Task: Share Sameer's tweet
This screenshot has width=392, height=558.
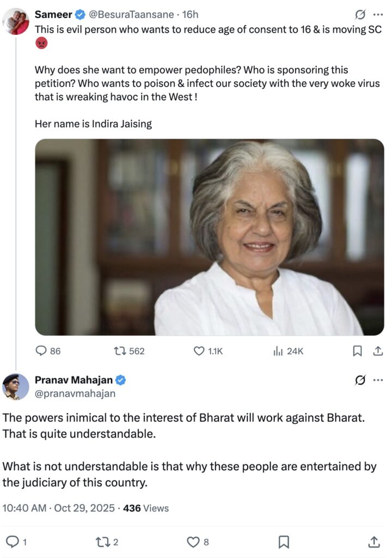Action: (x=377, y=351)
